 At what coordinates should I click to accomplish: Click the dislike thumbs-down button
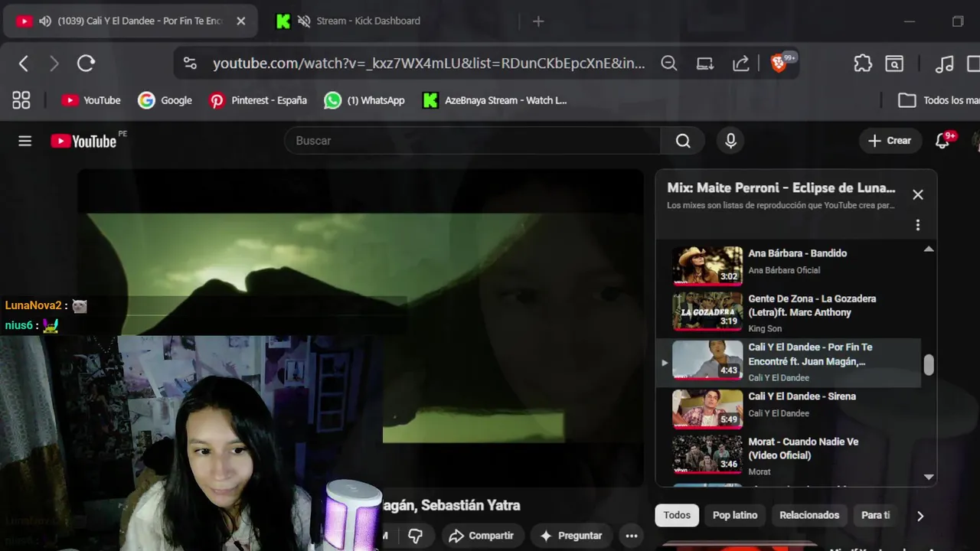(x=416, y=536)
